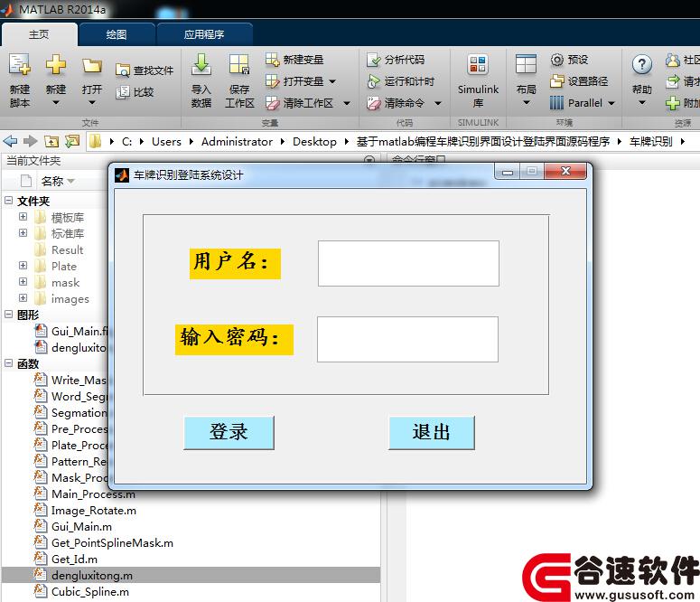The width and height of the screenshot is (700, 602).
Task: Click Set Path (设置路径)
Action: (x=579, y=81)
